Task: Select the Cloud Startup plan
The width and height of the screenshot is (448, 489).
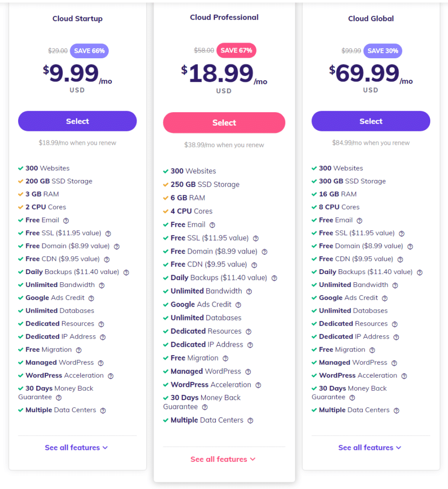Action: [x=77, y=121]
